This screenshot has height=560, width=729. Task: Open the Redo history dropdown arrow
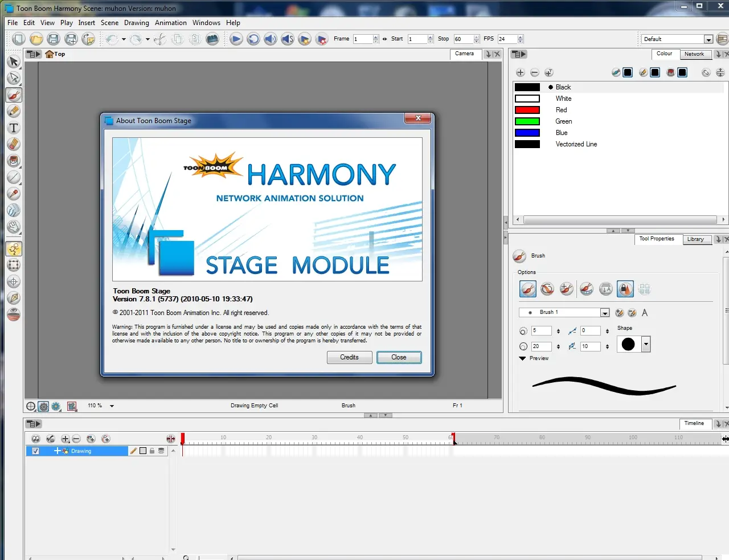[x=148, y=39]
